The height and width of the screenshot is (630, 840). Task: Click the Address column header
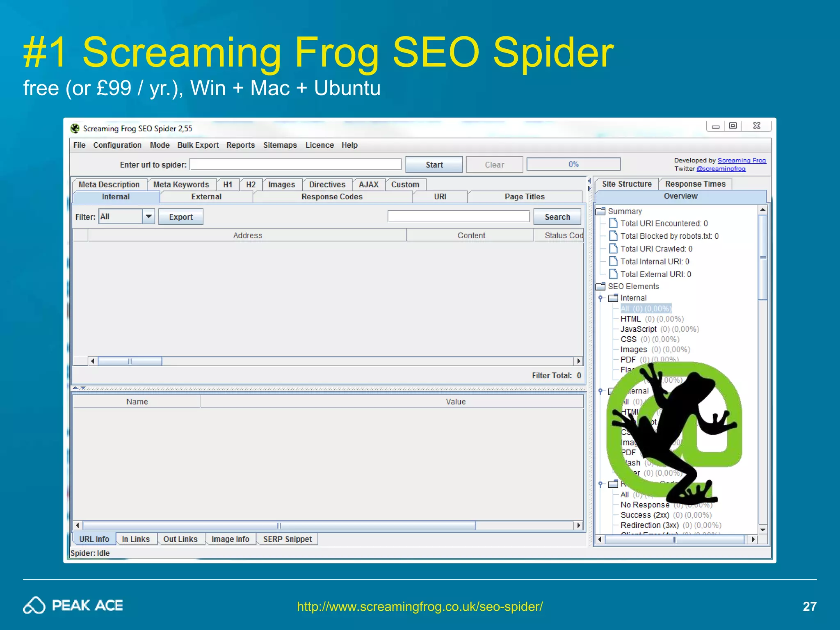tap(247, 235)
